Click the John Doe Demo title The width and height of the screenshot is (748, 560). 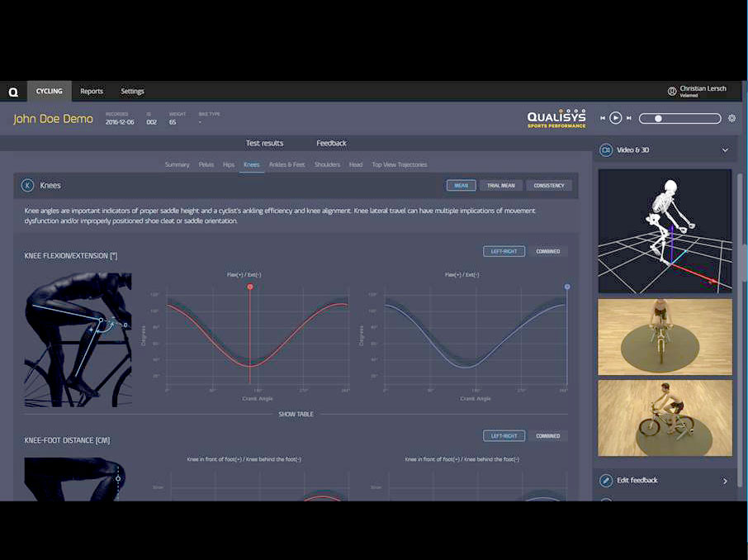53,119
